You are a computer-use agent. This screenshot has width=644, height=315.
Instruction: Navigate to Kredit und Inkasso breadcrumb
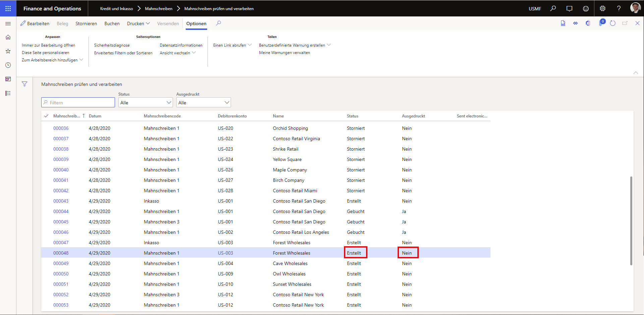[x=116, y=8]
